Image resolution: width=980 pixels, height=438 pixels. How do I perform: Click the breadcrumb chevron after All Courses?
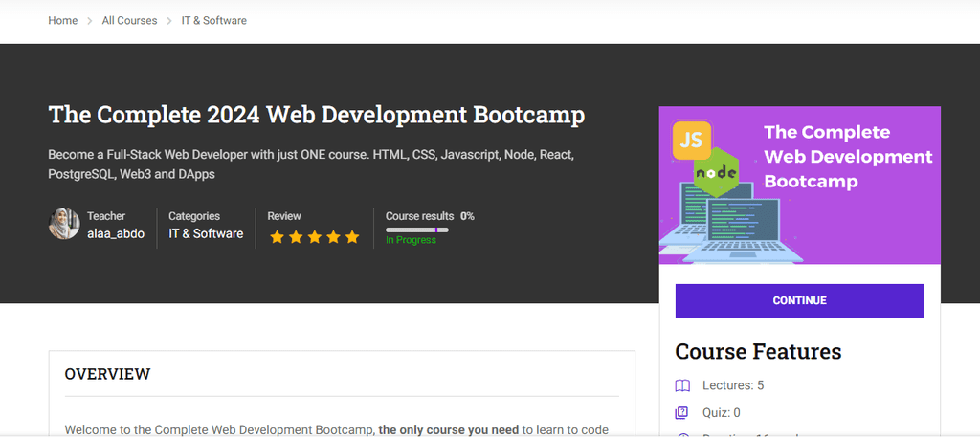(169, 21)
